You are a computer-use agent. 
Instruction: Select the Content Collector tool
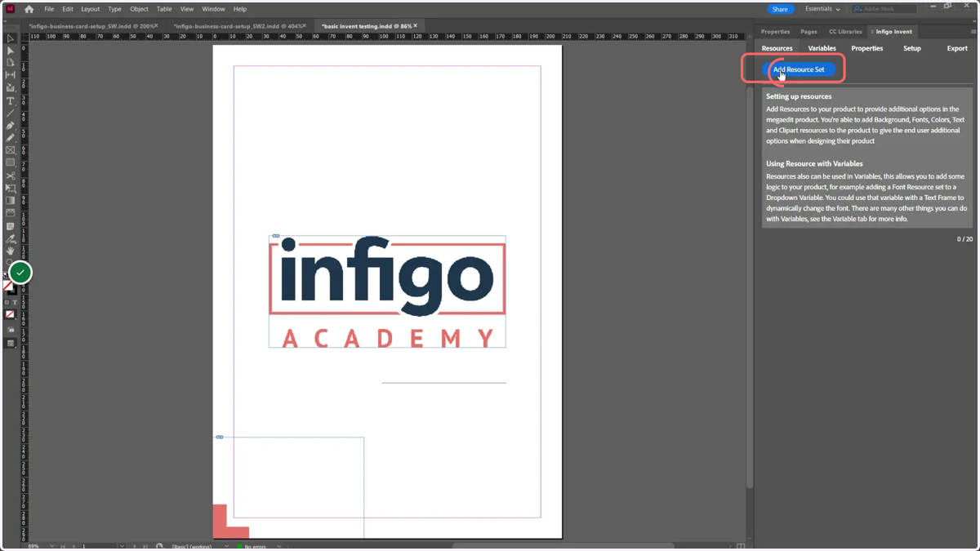(11, 88)
